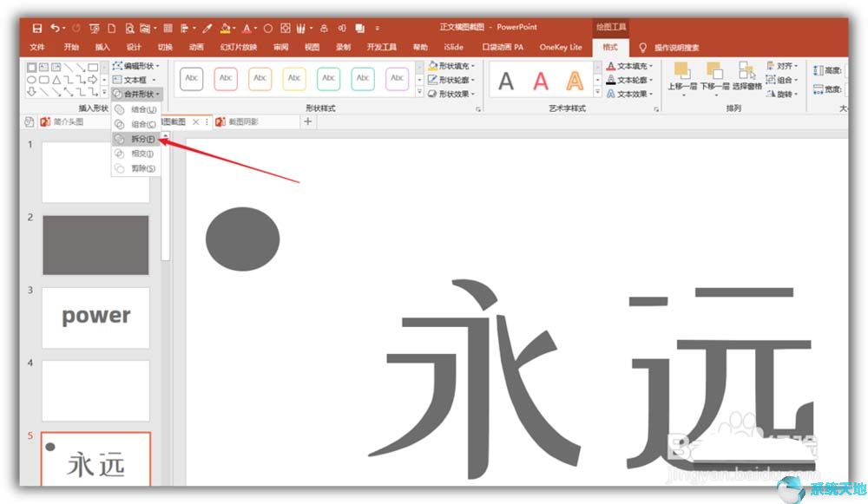Open the Align (对齐) dropdown

(x=783, y=66)
